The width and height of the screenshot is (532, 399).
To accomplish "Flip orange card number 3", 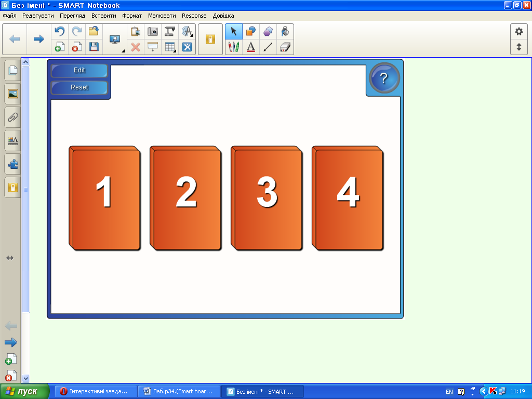I will 267,198.
